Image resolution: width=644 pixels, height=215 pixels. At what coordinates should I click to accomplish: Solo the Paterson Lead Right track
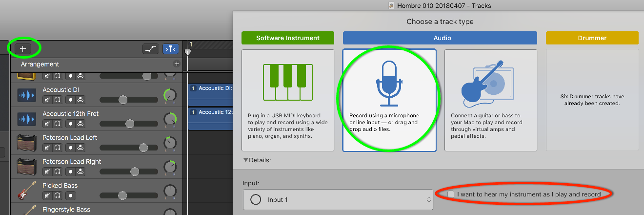click(x=57, y=171)
